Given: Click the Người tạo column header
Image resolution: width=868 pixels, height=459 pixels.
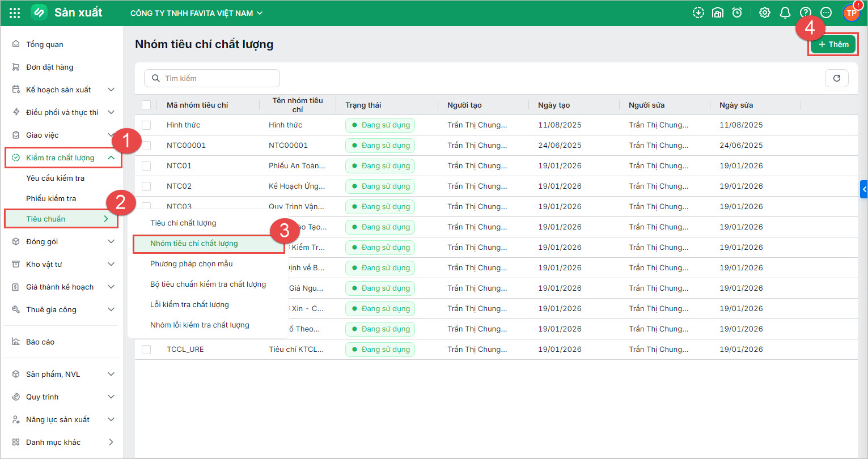Looking at the screenshot, I should (x=464, y=105).
